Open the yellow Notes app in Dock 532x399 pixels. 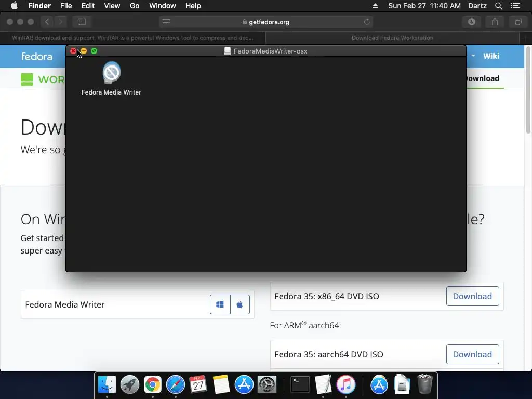point(221,384)
